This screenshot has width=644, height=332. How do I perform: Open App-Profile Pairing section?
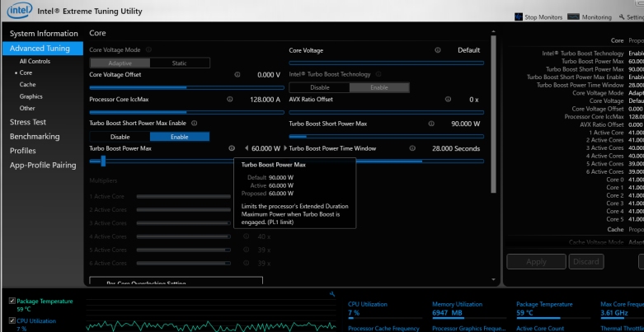(x=43, y=165)
